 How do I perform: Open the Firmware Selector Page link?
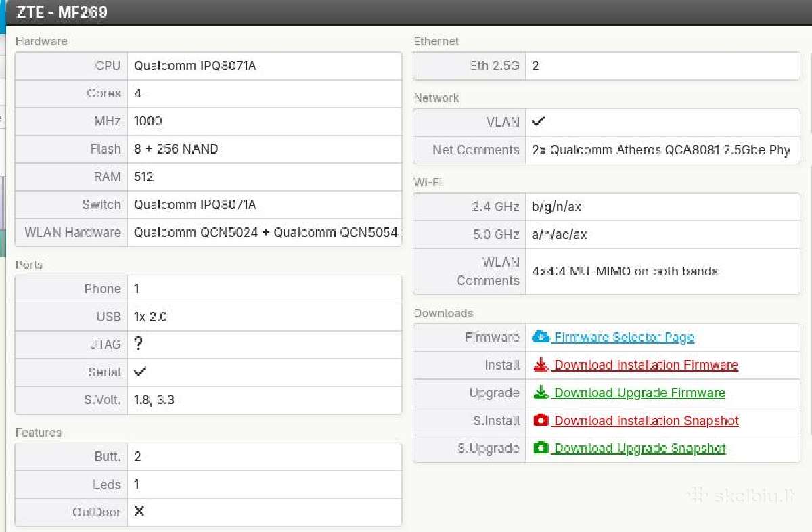[x=624, y=337]
